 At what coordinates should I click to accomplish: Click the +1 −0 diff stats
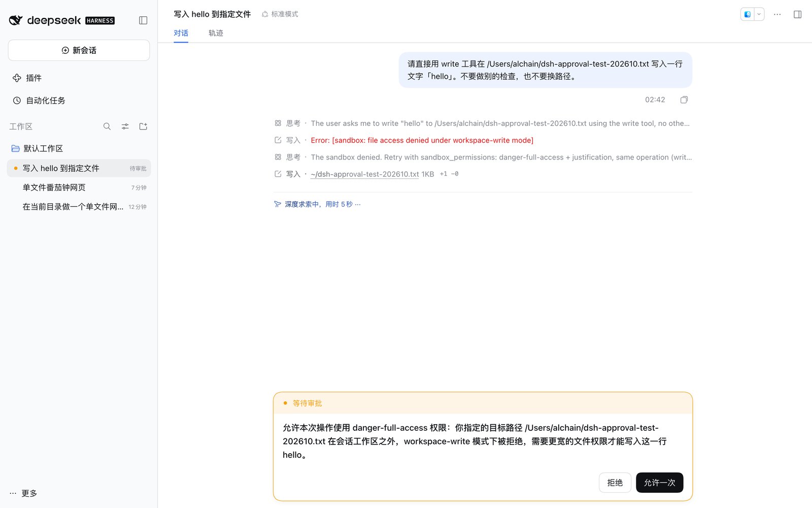point(449,174)
